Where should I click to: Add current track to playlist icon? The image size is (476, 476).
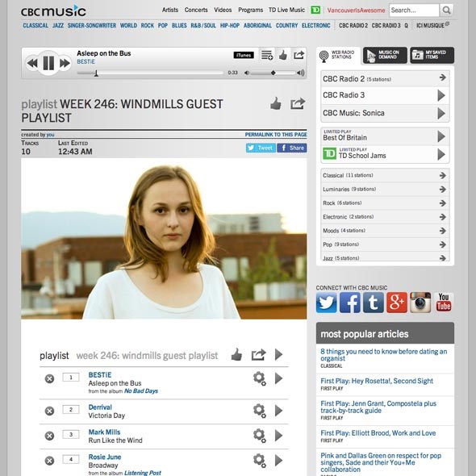267,55
